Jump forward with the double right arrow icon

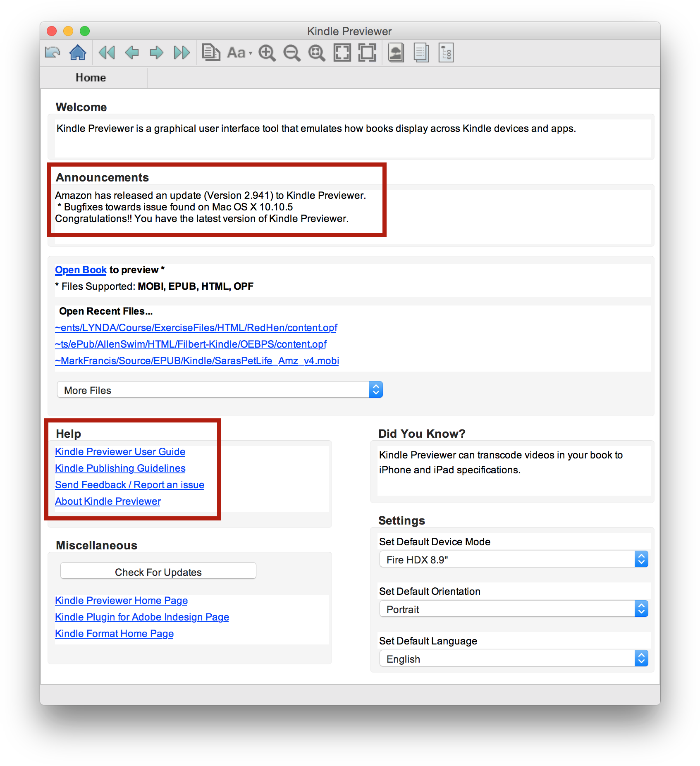[x=182, y=52]
